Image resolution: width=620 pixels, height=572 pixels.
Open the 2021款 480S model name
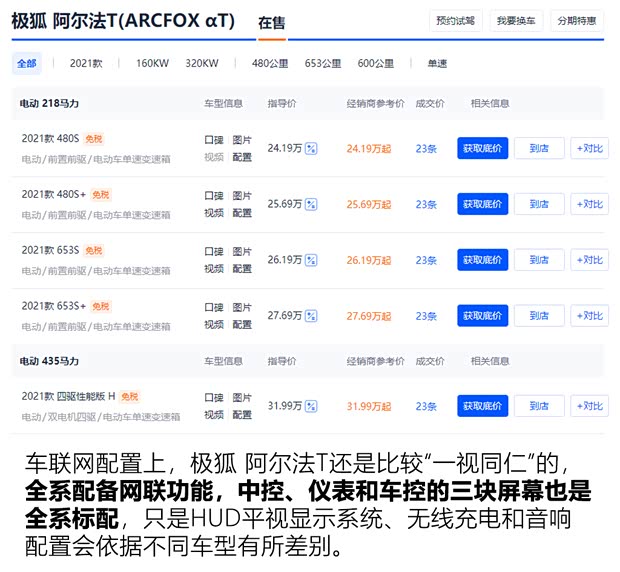(50, 138)
